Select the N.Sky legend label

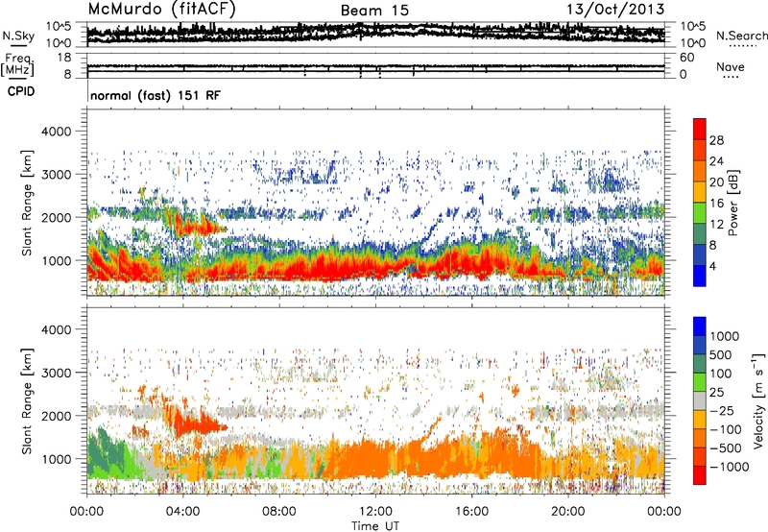pos(18,36)
